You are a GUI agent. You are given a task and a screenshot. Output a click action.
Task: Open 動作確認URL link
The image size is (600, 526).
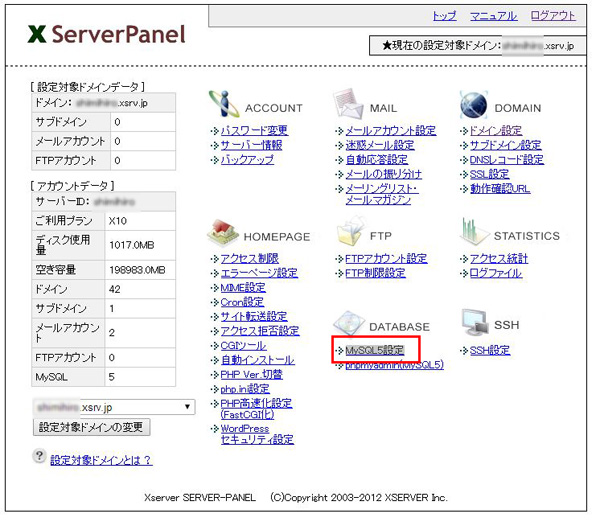[500, 189]
